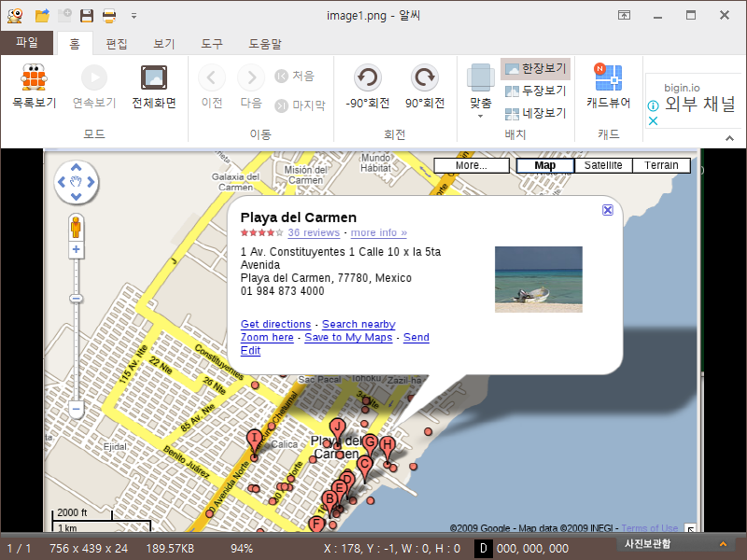
Task: Click the ALSee app logo icon
Action: (x=15, y=16)
